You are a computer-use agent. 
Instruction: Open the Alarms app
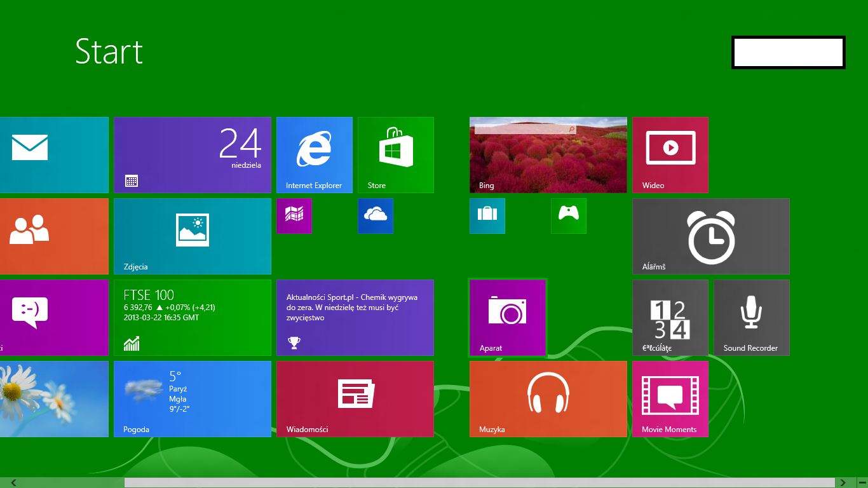coord(710,236)
